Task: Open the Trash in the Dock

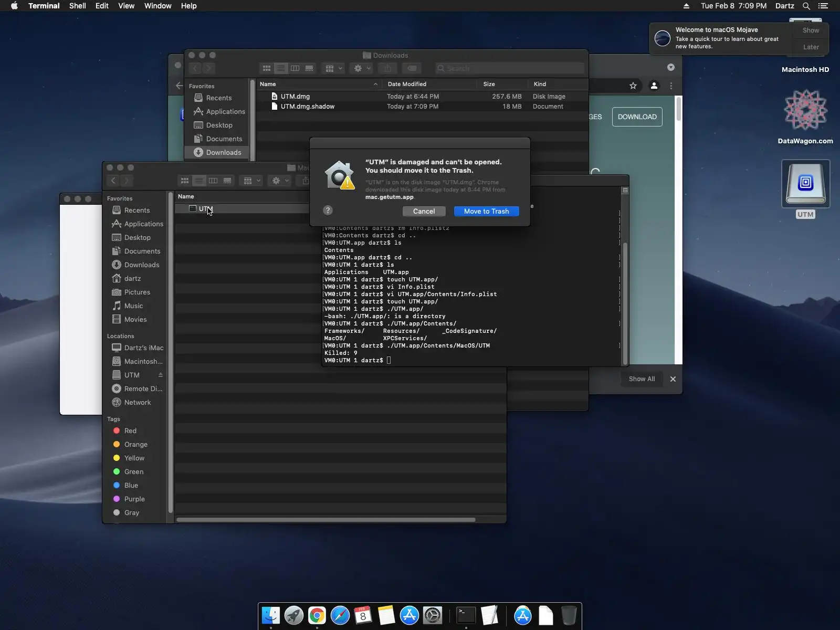Action: tap(569, 615)
